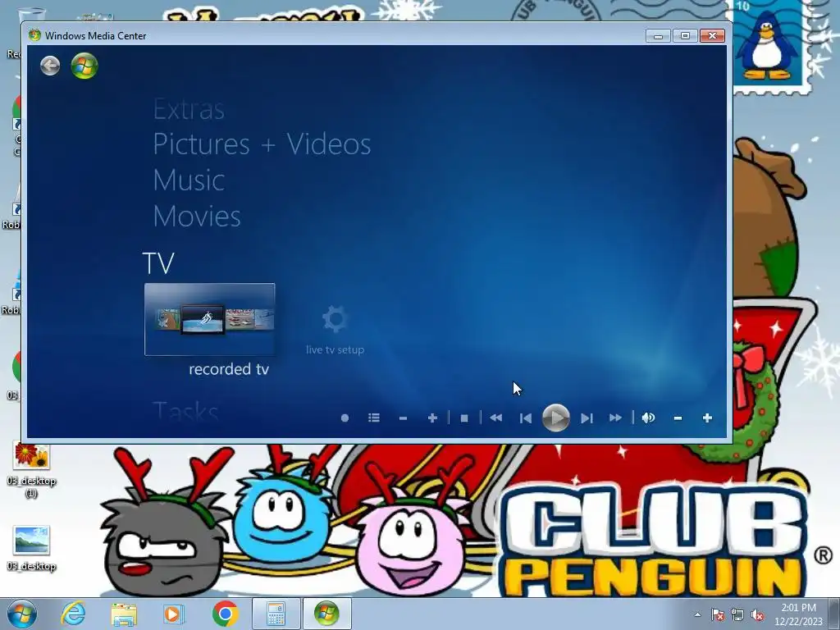840x630 pixels.
Task: Click the recorded tv label
Action: [229, 369]
